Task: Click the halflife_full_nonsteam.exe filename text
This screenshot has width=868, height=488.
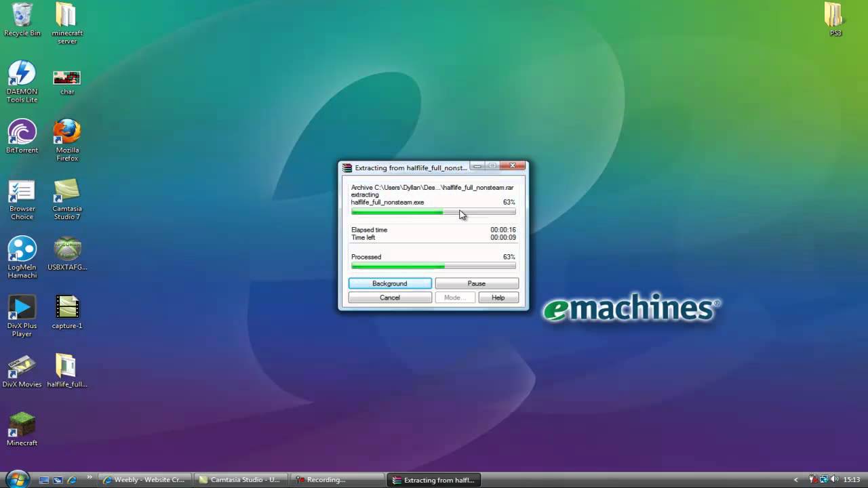Action: tap(387, 202)
